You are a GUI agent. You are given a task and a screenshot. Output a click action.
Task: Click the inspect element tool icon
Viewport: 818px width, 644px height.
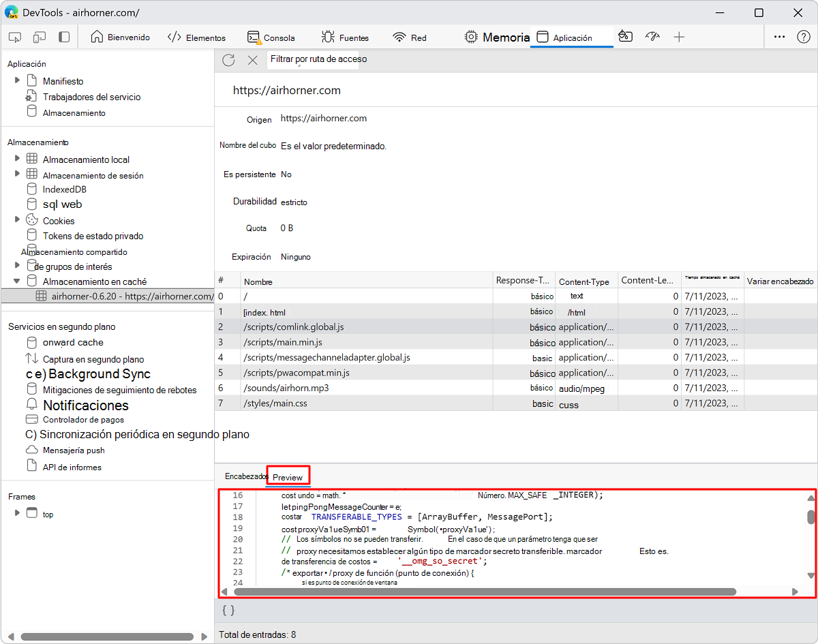15,37
